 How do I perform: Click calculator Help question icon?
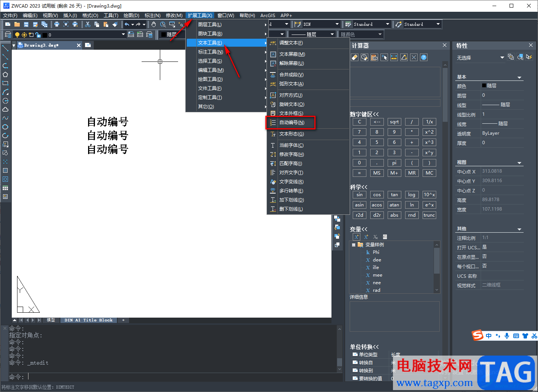point(424,57)
